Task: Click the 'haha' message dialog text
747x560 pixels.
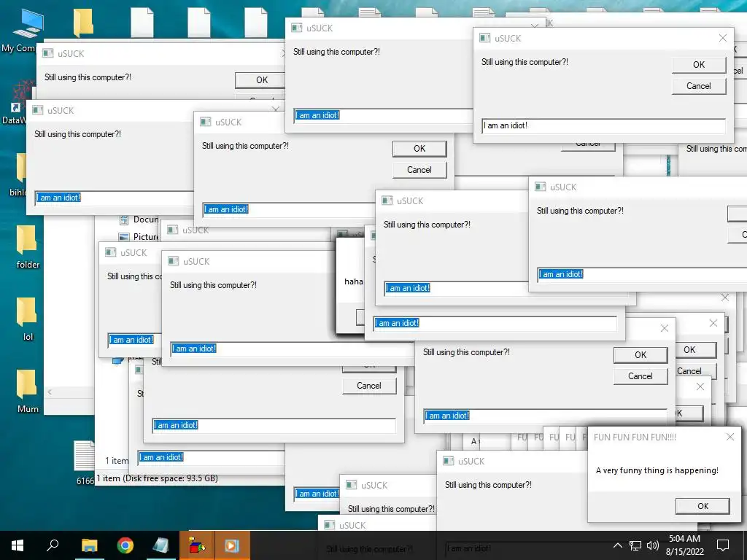Action: tap(354, 281)
